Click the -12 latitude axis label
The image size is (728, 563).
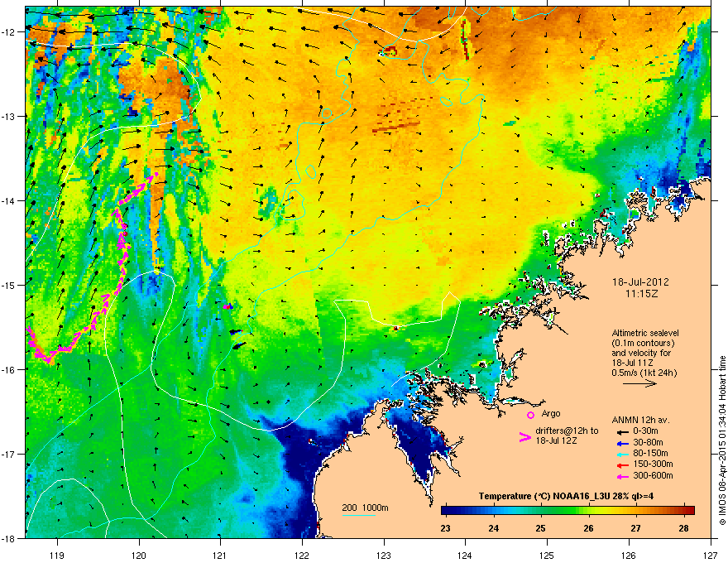(x=8, y=32)
